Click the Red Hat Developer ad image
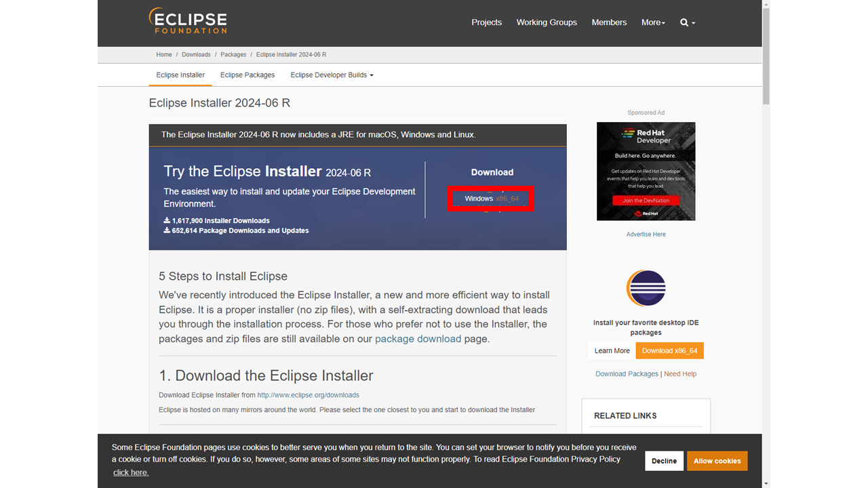The height and width of the screenshot is (488, 868). (x=646, y=171)
